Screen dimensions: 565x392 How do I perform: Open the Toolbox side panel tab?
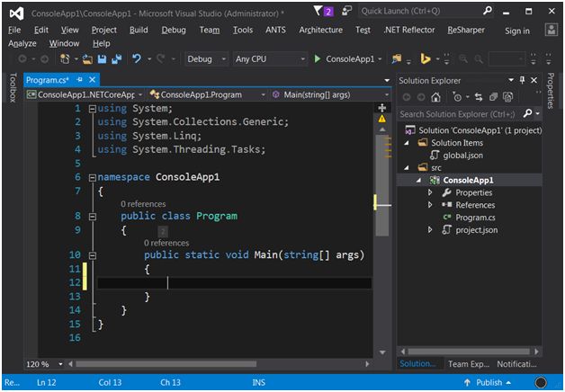tap(13, 87)
